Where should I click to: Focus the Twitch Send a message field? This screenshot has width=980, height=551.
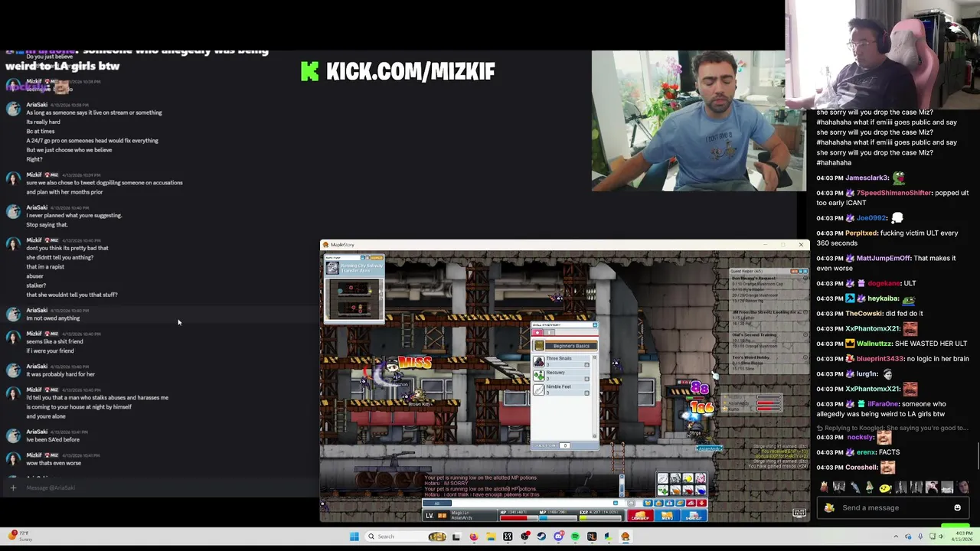point(893,507)
